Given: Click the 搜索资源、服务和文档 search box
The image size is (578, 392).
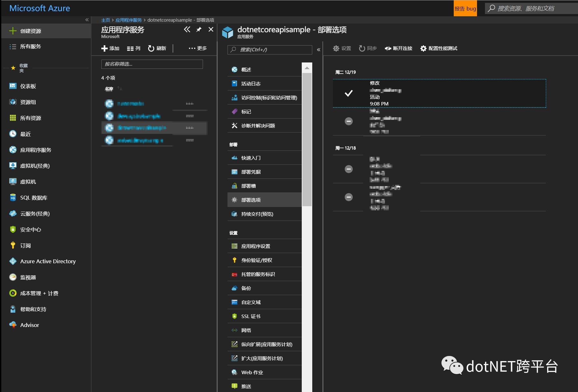Looking at the screenshot, I should tap(531, 9).
